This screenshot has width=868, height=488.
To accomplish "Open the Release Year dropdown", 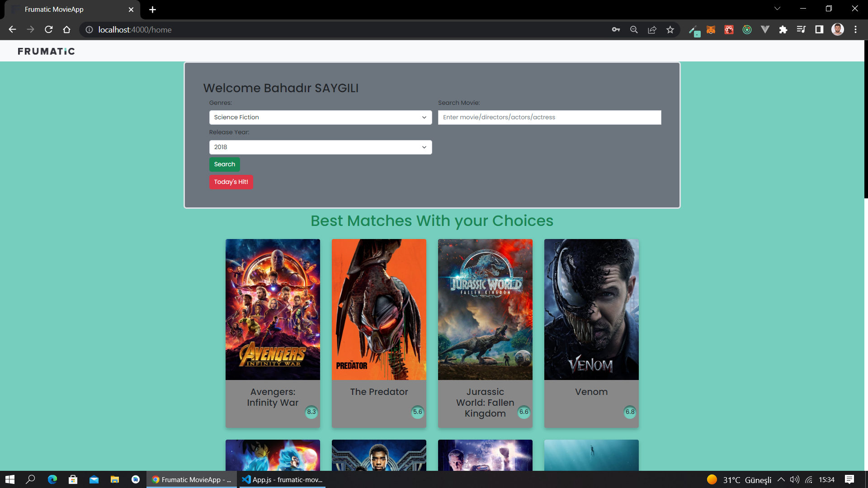I will (320, 147).
